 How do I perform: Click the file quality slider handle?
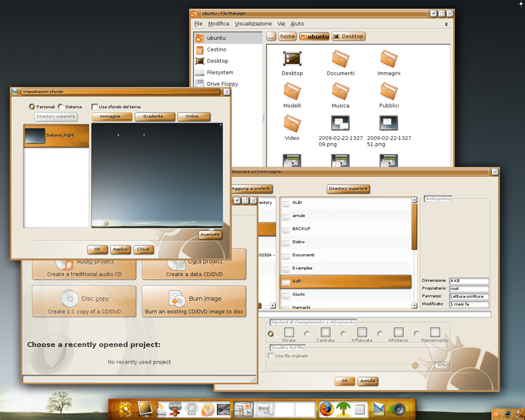pyautogui.click(x=415, y=365)
